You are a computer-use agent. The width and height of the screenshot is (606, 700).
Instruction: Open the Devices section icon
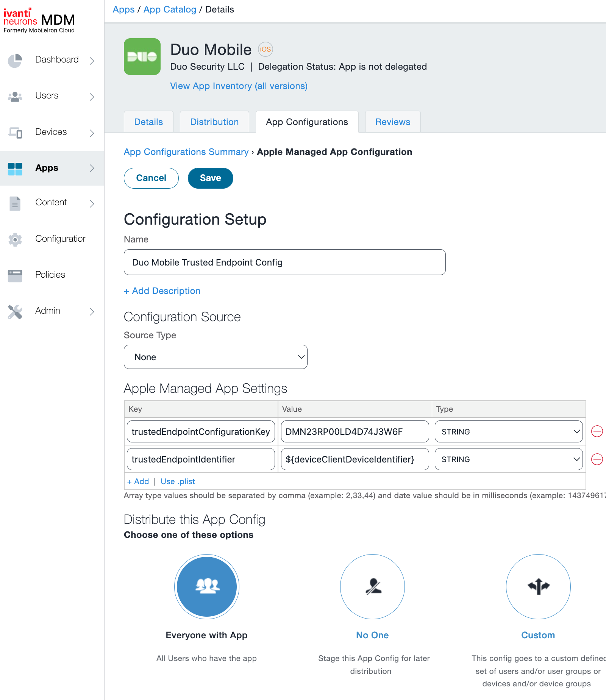coord(15,133)
